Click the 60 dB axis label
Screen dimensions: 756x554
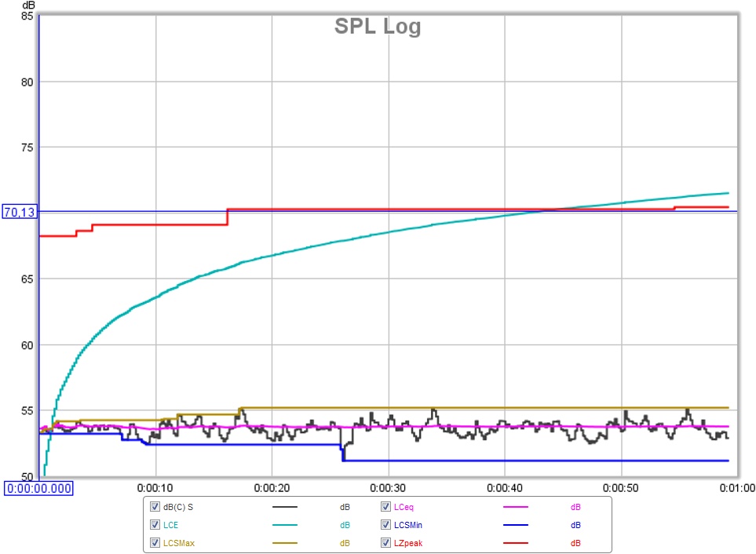tap(27, 345)
